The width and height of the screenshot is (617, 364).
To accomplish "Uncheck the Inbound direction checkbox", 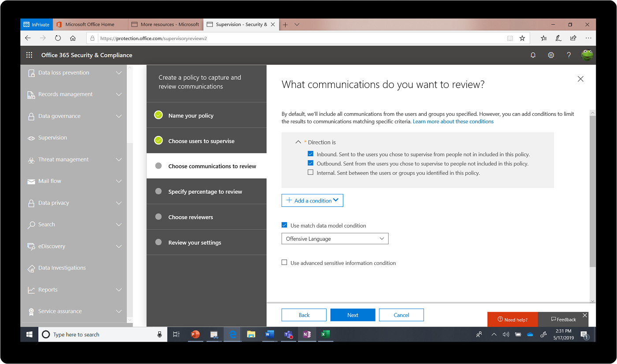I will (311, 154).
